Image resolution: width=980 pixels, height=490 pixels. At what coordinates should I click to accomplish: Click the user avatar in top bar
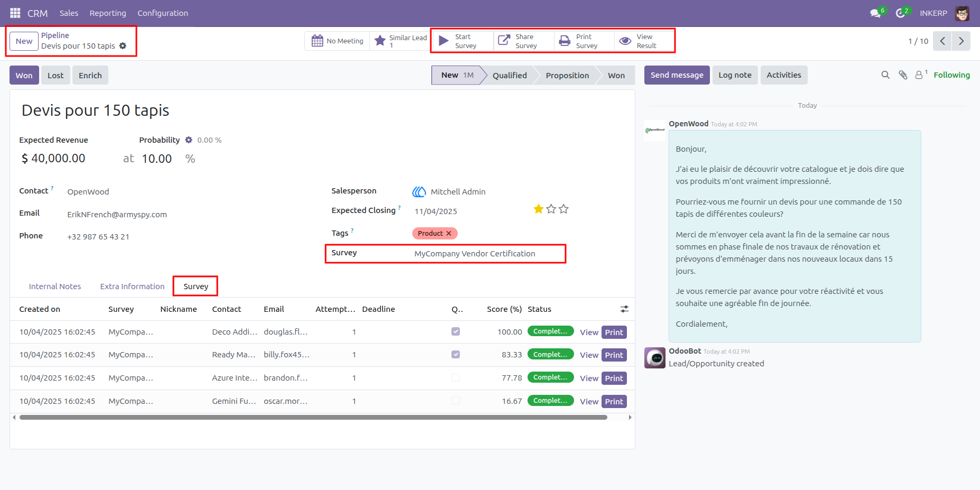tap(962, 13)
